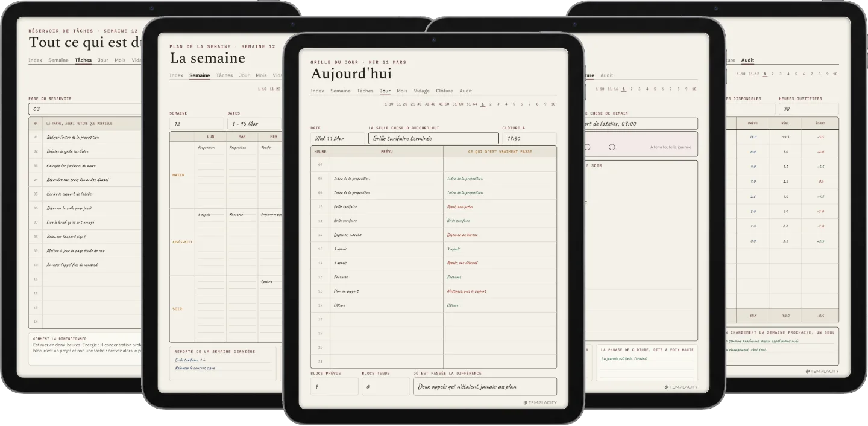Click the red entry 'Appel, non prévu' at hour 10
This screenshot has height=426, width=868.
[460, 207]
